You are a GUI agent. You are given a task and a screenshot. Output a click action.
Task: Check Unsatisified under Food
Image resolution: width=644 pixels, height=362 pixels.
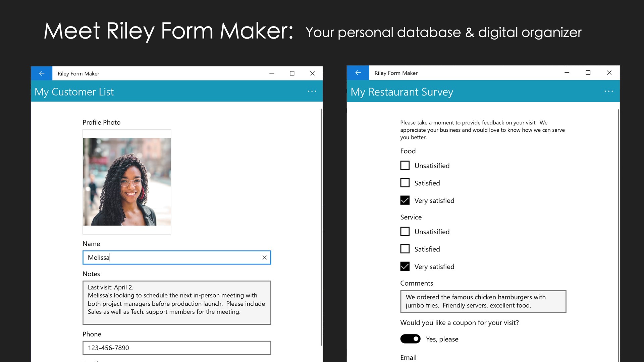pos(405,166)
